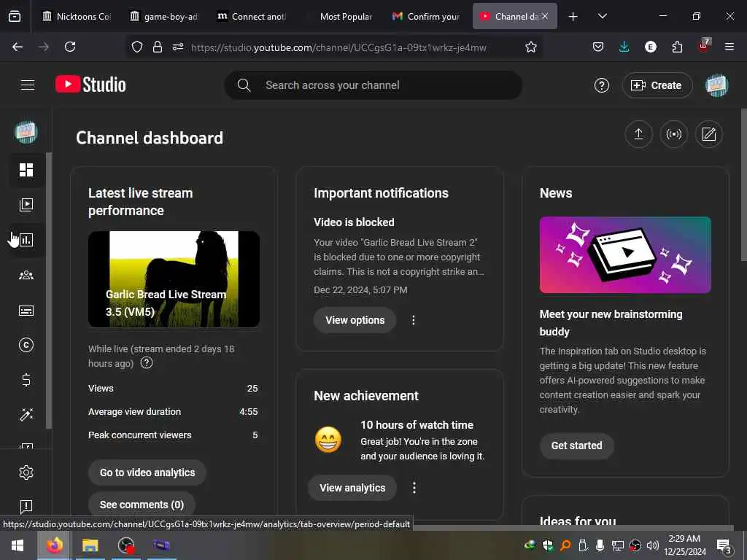The width and height of the screenshot is (747, 560).
Task: Open the Settings gear in sidebar
Action: pyautogui.click(x=26, y=472)
